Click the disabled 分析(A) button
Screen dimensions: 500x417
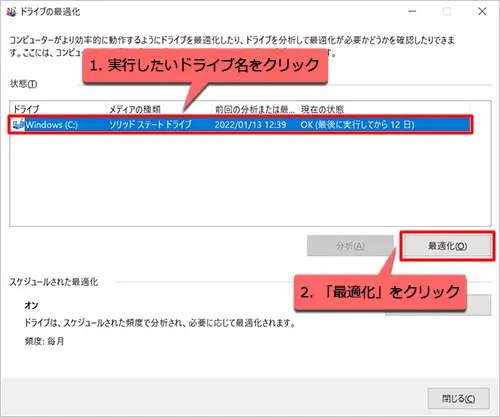[x=350, y=246]
